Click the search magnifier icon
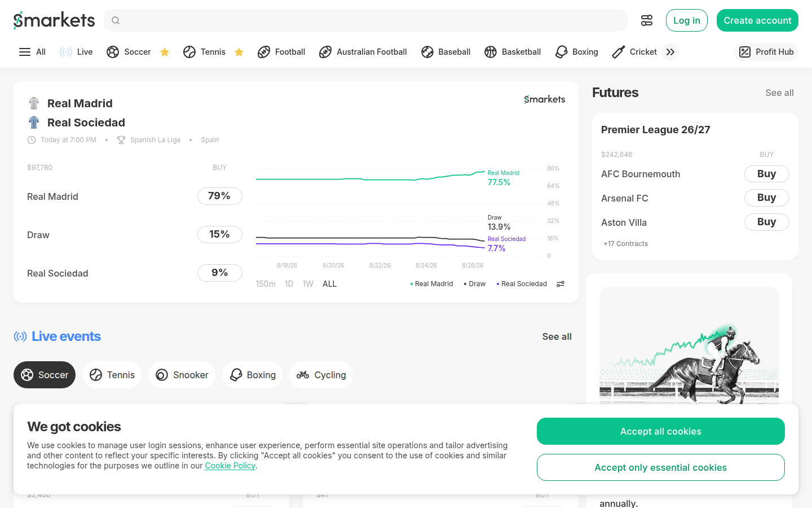The width and height of the screenshot is (812, 508). pos(116,20)
